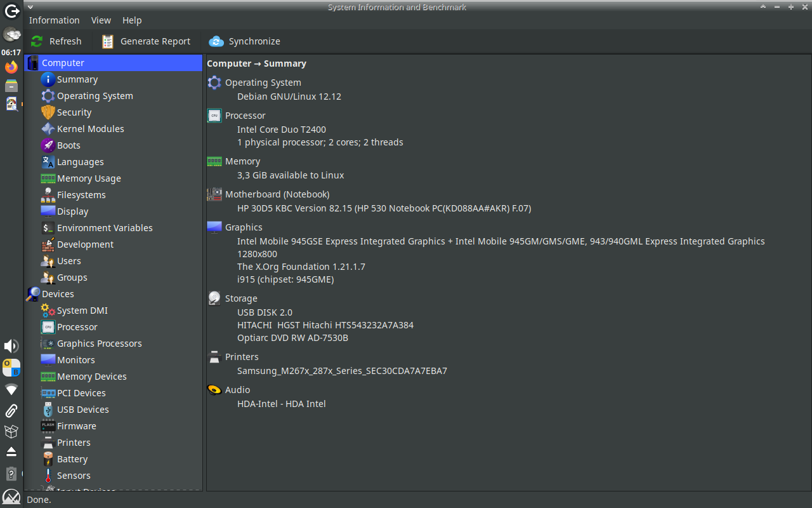Image resolution: width=812 pixels, height=508 pixels.
Task: Open Firefox from the left panel
Action: tap(11, 67)
